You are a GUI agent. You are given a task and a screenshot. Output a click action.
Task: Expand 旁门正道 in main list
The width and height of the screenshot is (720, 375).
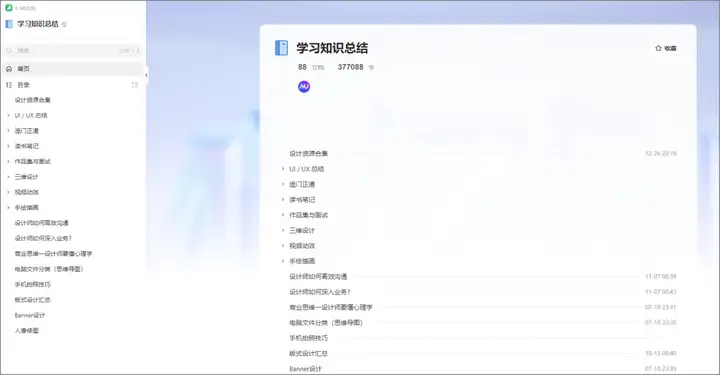(x=283, y=185)
